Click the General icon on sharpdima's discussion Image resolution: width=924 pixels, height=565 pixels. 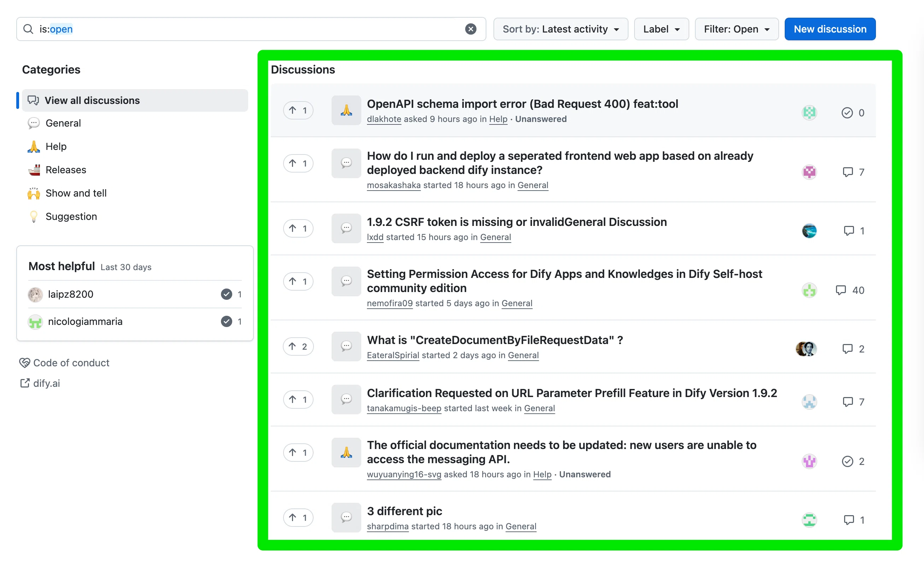click(346, 517)
